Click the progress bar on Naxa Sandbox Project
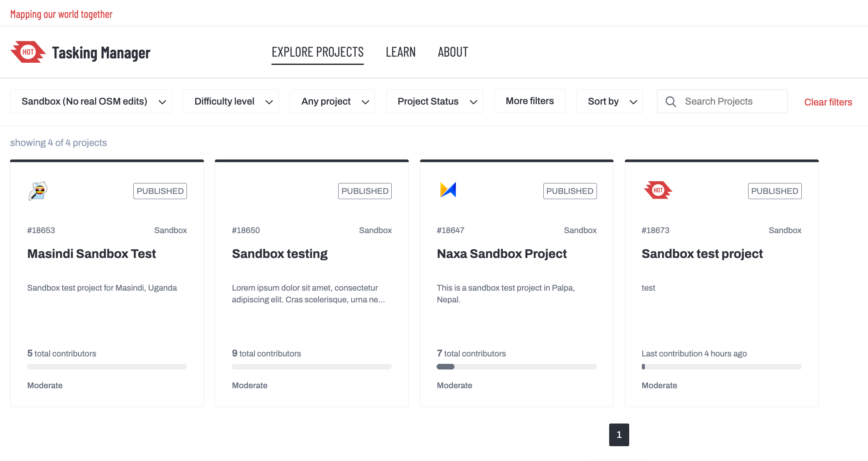The image size is (868, 461). click(x=517, y=366)
